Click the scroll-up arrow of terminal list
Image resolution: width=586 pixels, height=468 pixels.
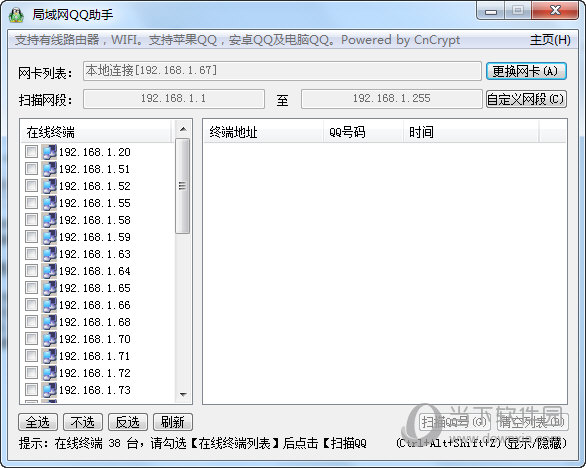coord(183,129)
